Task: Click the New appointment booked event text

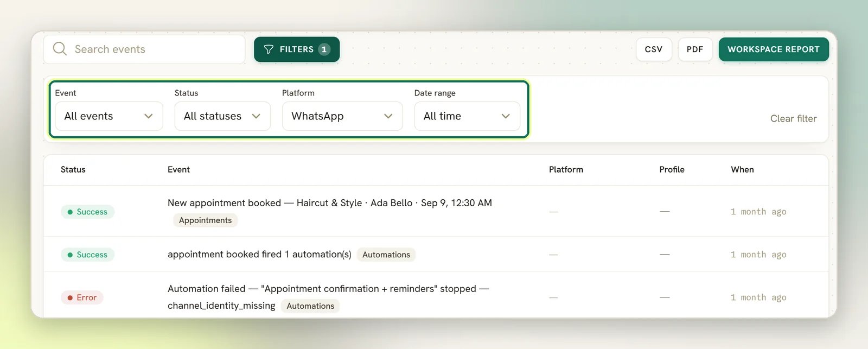Action: (x=330, y=203)
